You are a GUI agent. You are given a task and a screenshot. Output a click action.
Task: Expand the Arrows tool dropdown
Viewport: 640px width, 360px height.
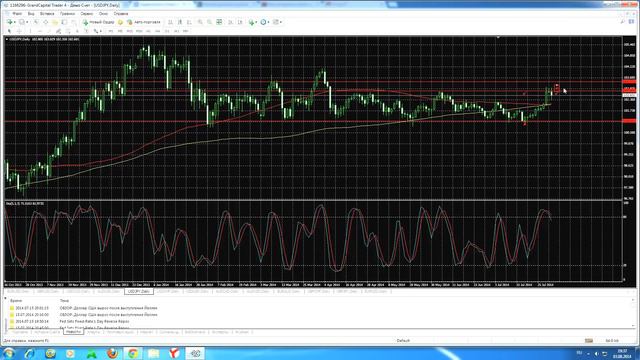[x=100, y=31]
